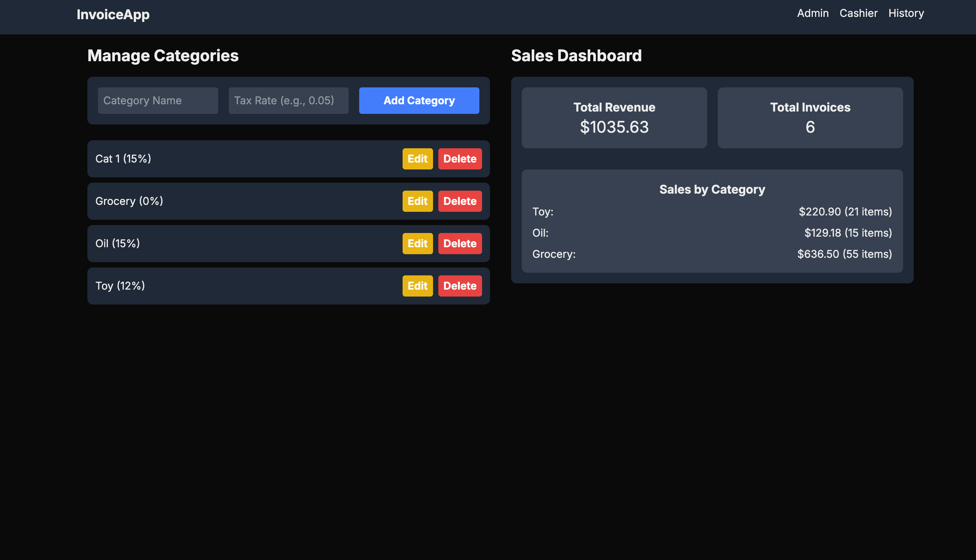Edit the Toy category

pyautogui.click(x=417, y=286)
